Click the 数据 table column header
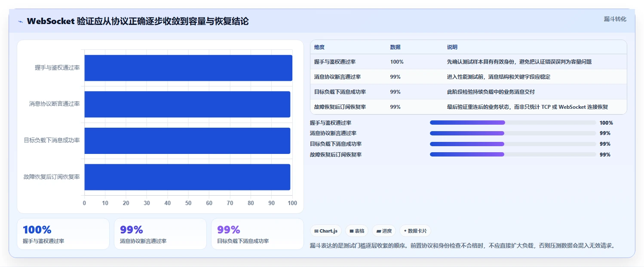This screenshot has width=644, height=267. [395, 47]
